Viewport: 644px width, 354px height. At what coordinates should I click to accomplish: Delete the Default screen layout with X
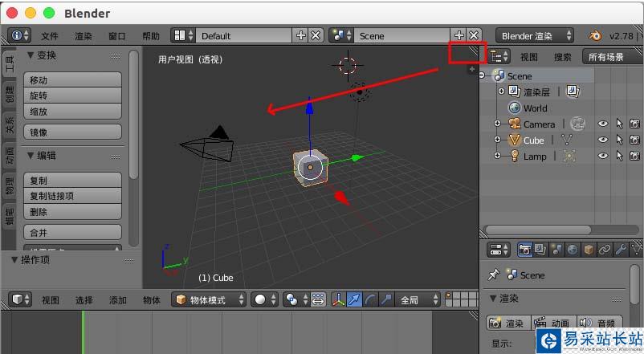pos(316,36)
